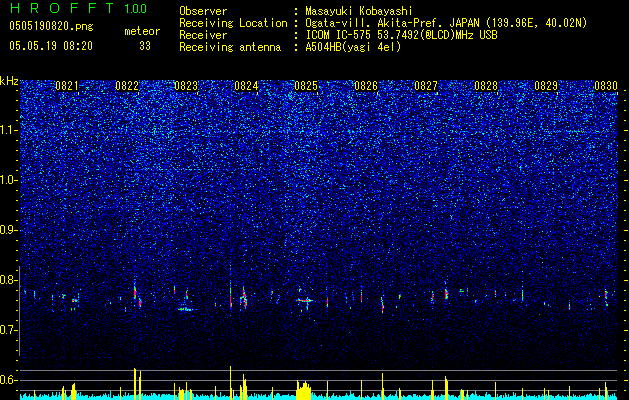Screen dimensions: 629x400
Task: Click the 0828 time marker
Action: 486,86
